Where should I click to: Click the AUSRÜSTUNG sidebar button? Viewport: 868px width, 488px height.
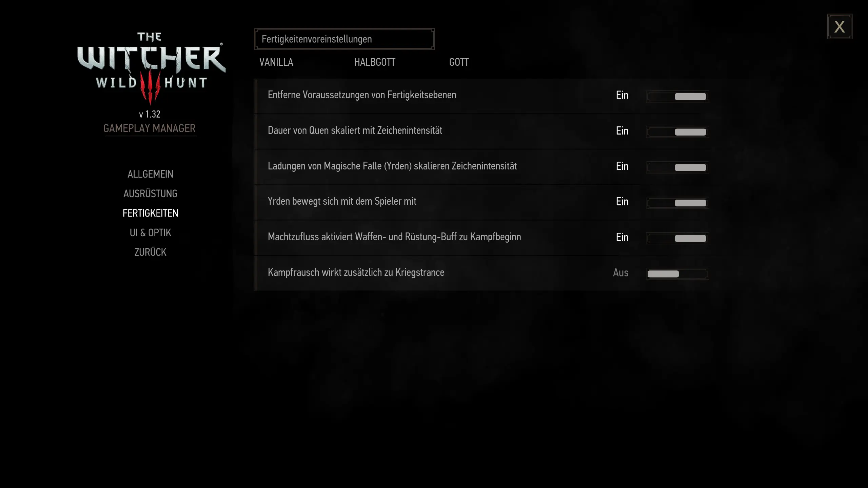coord(150,193)
